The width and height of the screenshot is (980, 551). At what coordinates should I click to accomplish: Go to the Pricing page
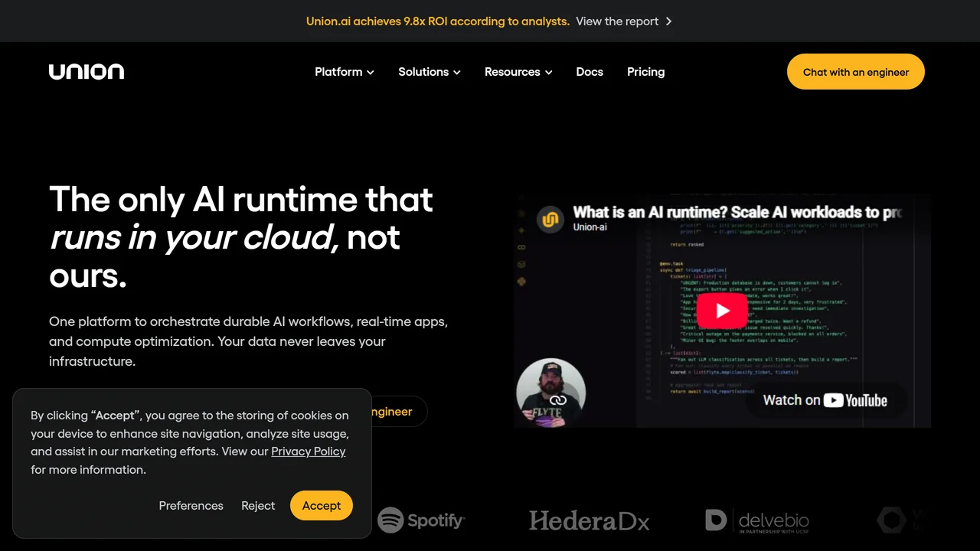tap(645, 72)
